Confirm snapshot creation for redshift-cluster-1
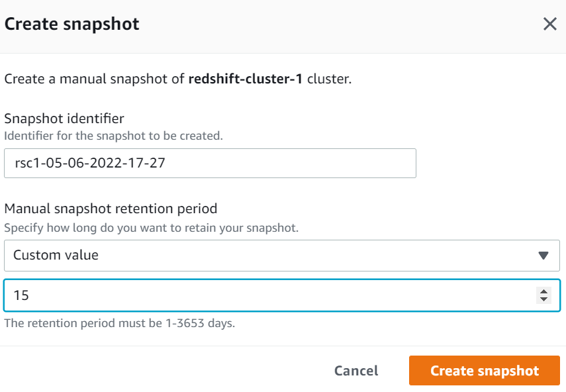This screenshot has width=566, height=392. [484, 370]
